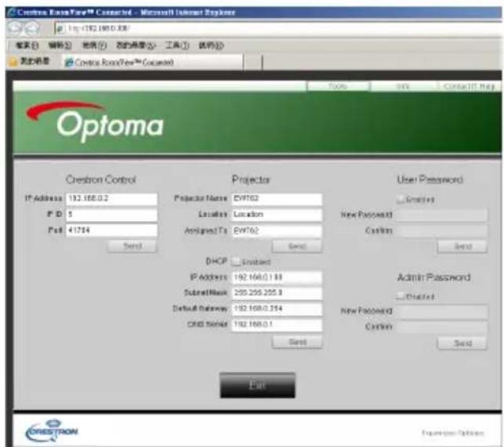Open the Favorites star button
This screenshot has width=504, height=447.
(x=13, y=61)
